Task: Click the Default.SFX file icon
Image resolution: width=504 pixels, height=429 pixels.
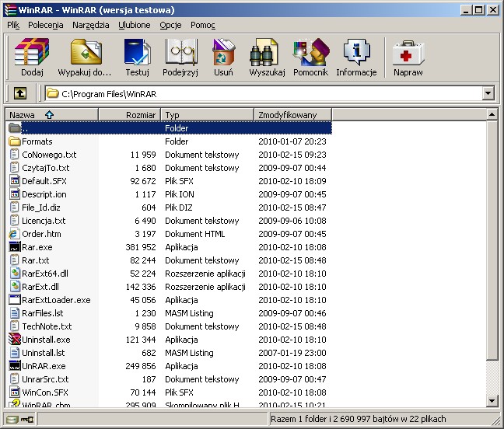Action: 15,181
